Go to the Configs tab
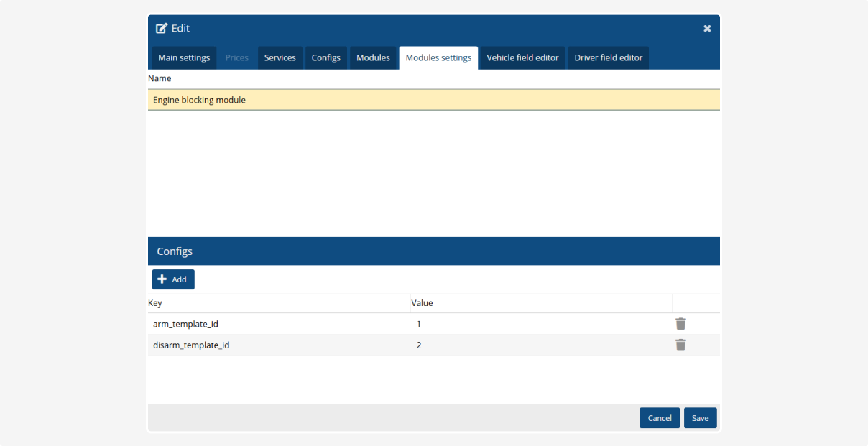Viewport: 868px width, 446px height. pyautogui.click(x=325, y=58)
